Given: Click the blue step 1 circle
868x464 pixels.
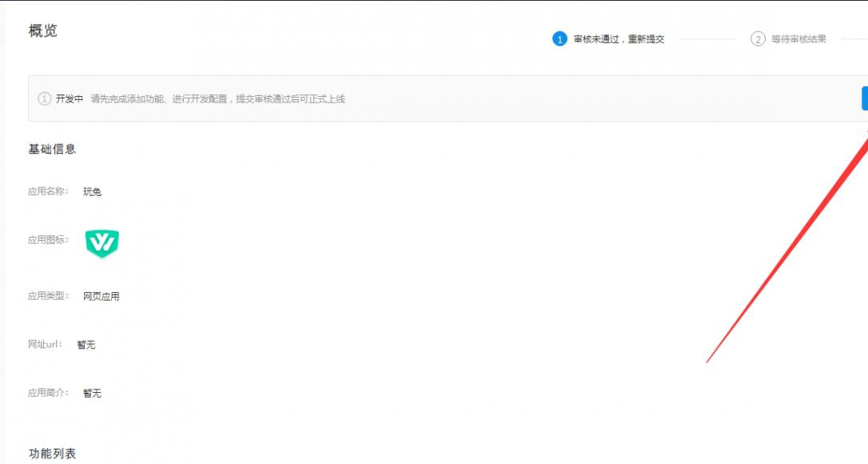Looking at the screenshot, I should (559, 39).
